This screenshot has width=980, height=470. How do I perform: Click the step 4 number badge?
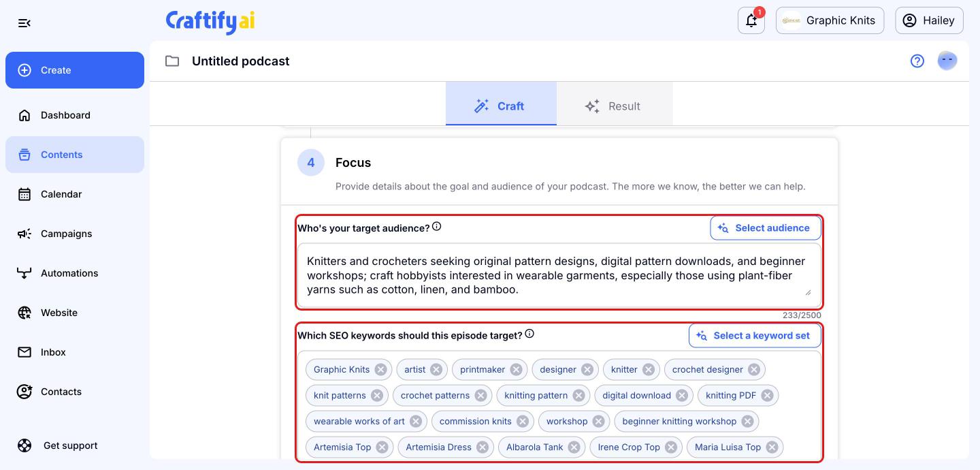click(x=311, y=163)
